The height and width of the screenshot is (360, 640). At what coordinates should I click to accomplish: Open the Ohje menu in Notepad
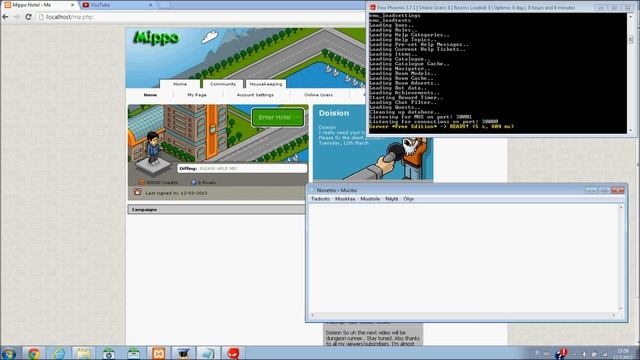(x=409, y=199)
